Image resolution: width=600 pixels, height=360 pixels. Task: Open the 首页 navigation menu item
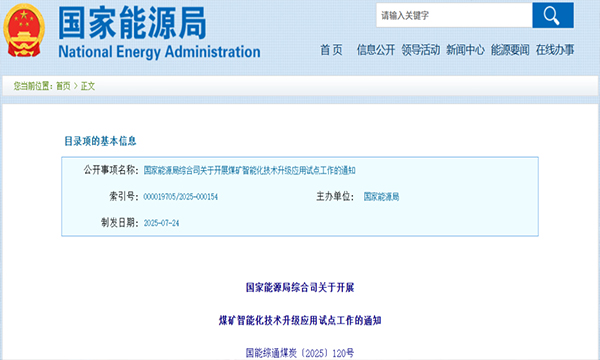click(x=331, y=50)
